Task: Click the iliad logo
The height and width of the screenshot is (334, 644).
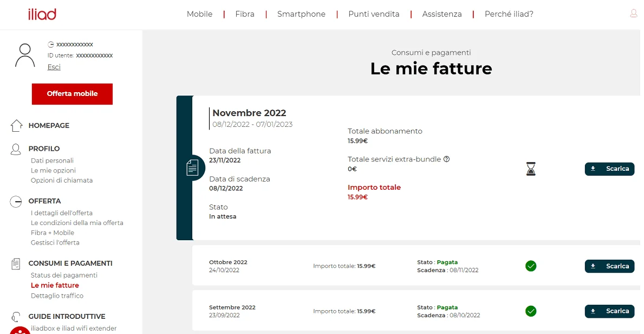Action: [x=42, y=15]
